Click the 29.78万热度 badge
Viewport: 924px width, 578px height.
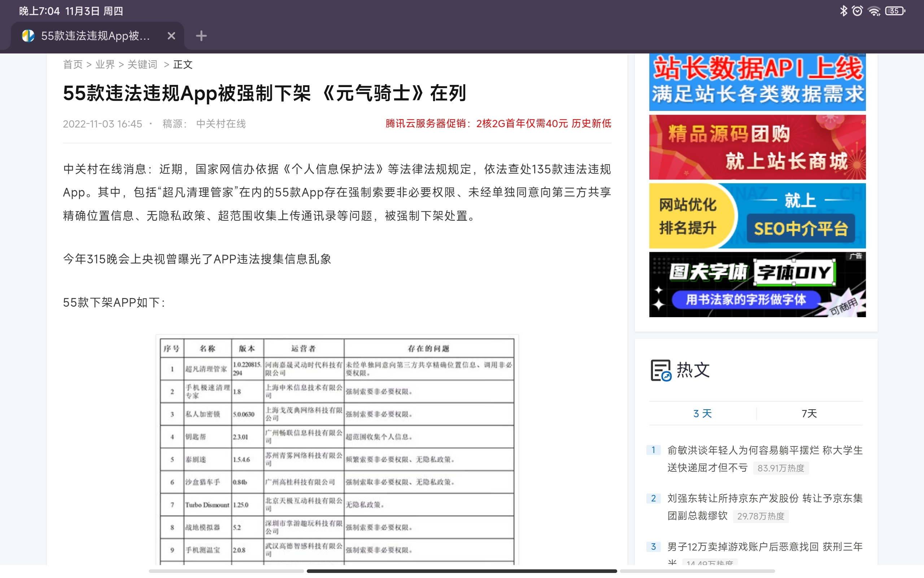pyautogui.click(x=760, y=517)
